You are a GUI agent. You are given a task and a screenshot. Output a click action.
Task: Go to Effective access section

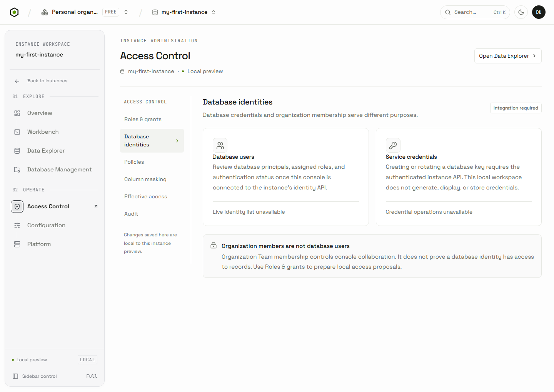(x=152, y=196)
